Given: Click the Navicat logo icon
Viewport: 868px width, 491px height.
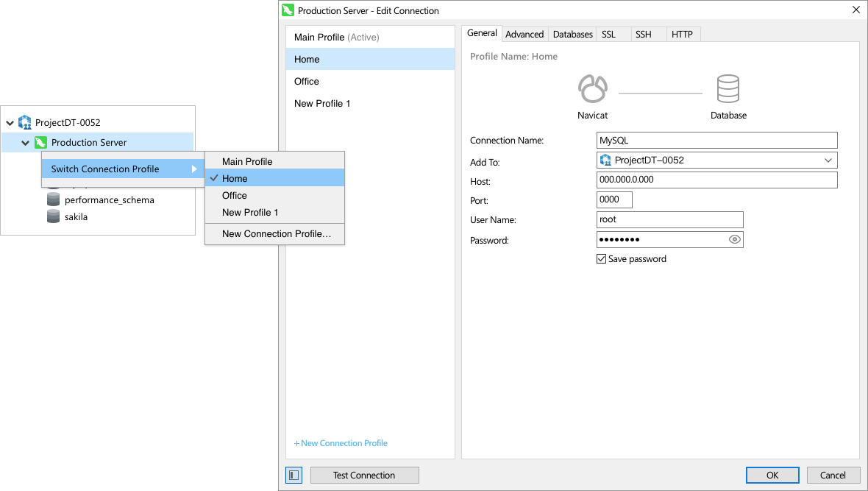Looking at the screenshot, I should tap(592, 88).
